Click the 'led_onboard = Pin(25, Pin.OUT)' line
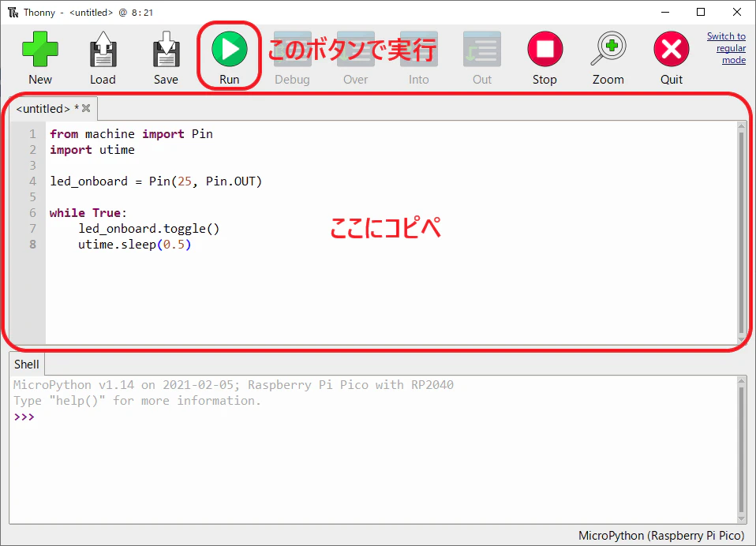Screen dimensions: 756x546 [x=155, y=181]
